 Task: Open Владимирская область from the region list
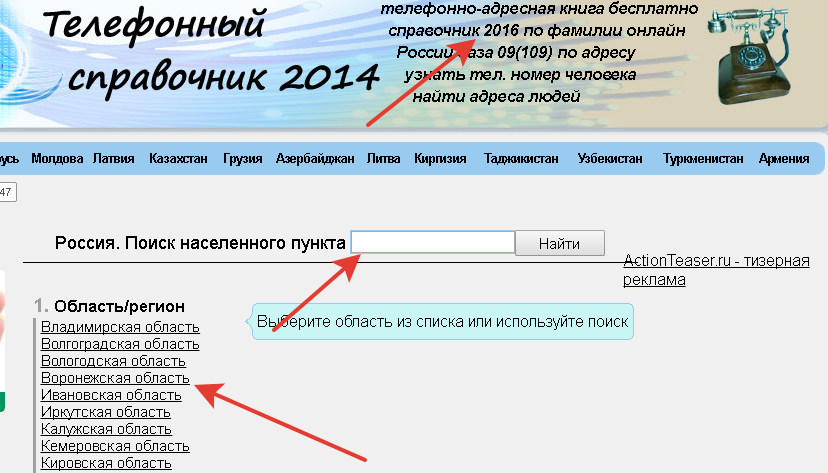click(120, 327)
